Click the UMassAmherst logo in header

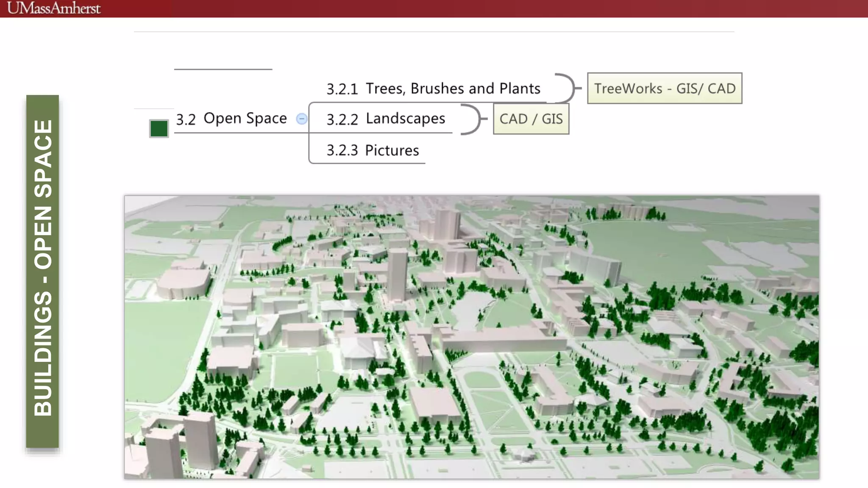click(x=54, y=8)
